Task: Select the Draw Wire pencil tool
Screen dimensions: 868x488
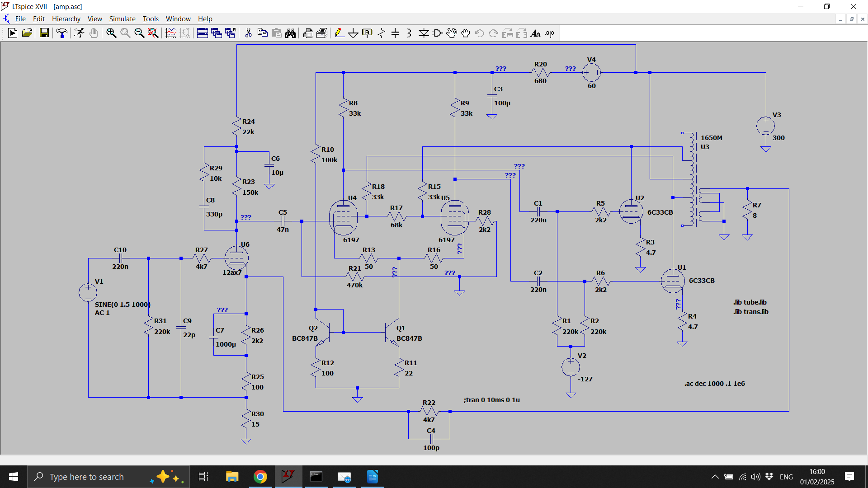Action: 340,33
